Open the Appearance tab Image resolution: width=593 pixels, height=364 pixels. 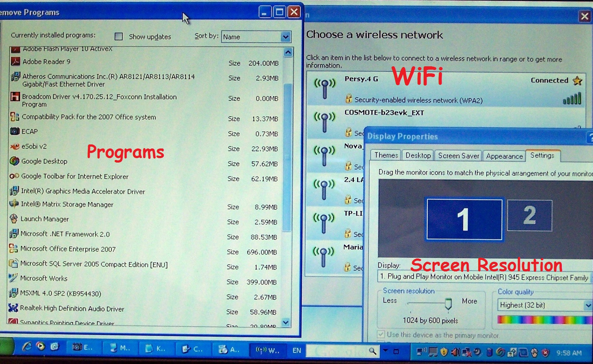tap(504, 156)
